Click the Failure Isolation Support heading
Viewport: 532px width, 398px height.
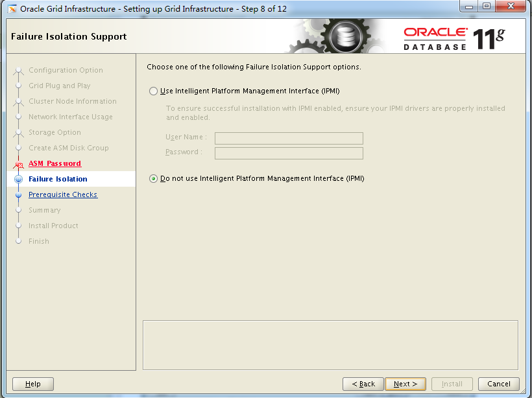tap(69, 36)
